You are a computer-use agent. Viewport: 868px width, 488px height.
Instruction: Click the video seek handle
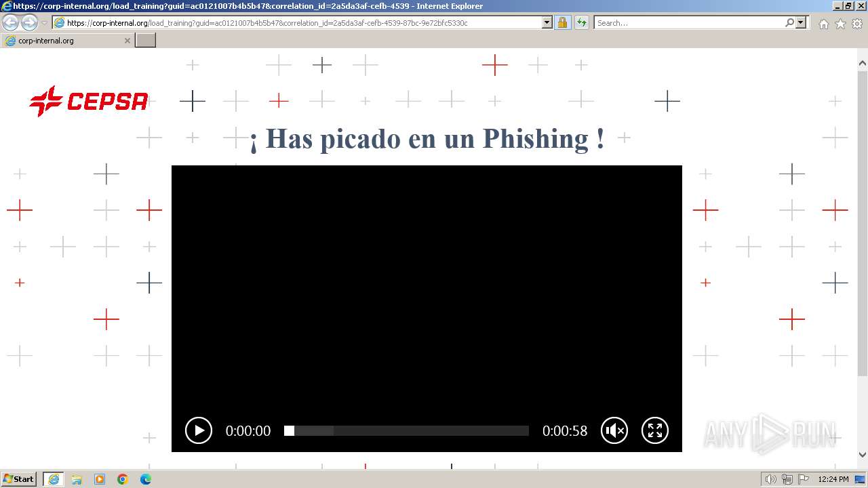pyautogui.click(x=289, y=430)
